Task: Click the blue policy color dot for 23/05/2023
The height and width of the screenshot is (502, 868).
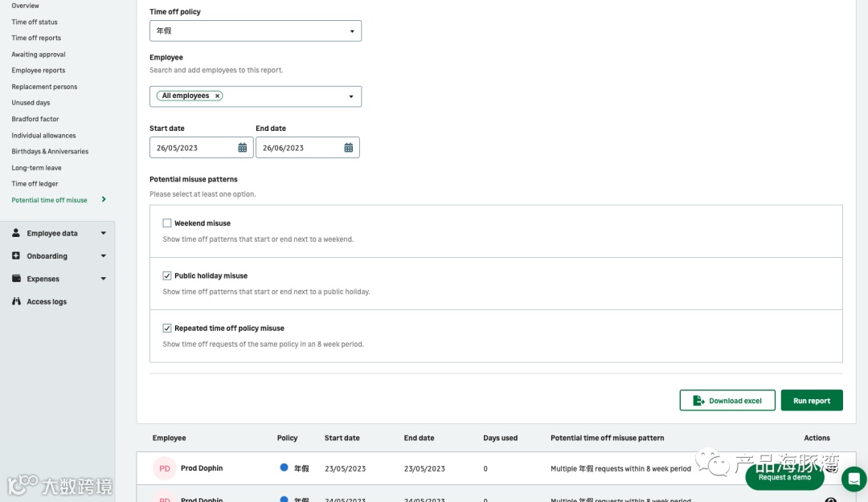Action: click(x=284, y=467)
